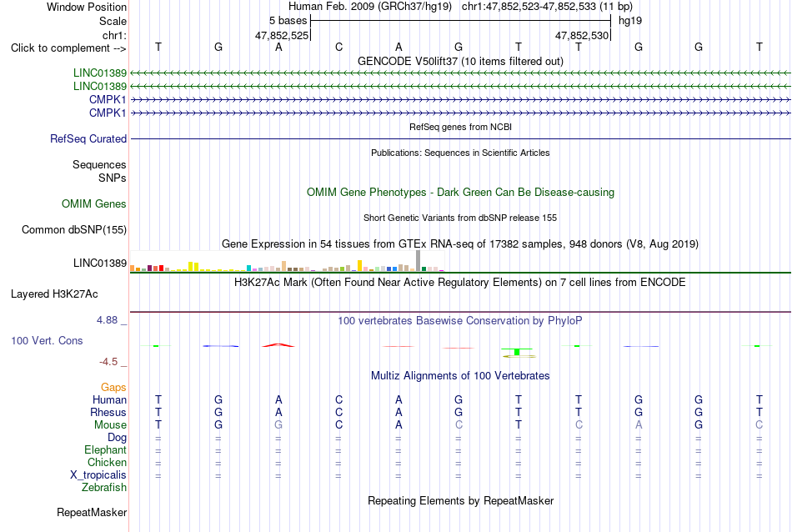
Task: Select the 'Mouse' alignment row label
Action: pyautogui.click(x=110, y=425)
